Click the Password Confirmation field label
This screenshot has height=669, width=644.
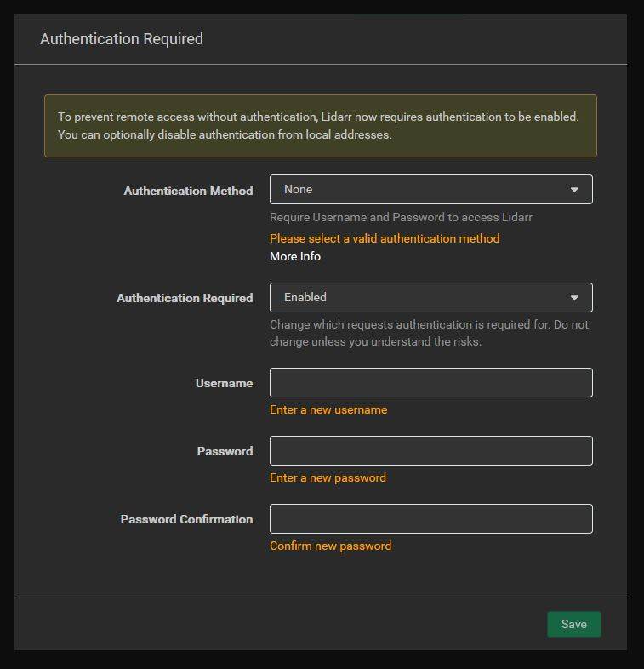click(186, 519)
